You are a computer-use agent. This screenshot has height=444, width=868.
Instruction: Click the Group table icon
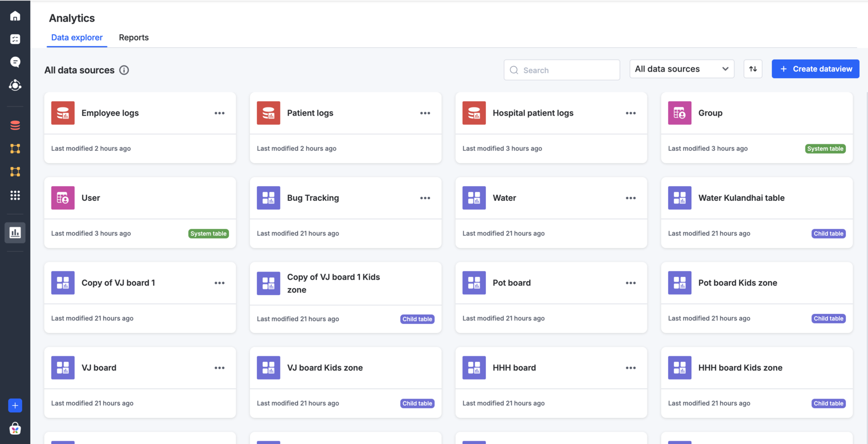pos(680,113)
